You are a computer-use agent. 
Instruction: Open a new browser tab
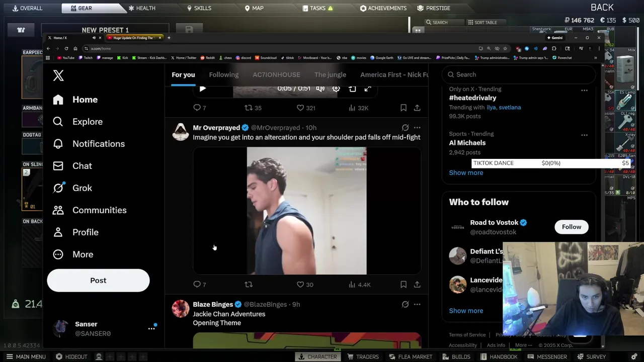[x=169, y=38]
